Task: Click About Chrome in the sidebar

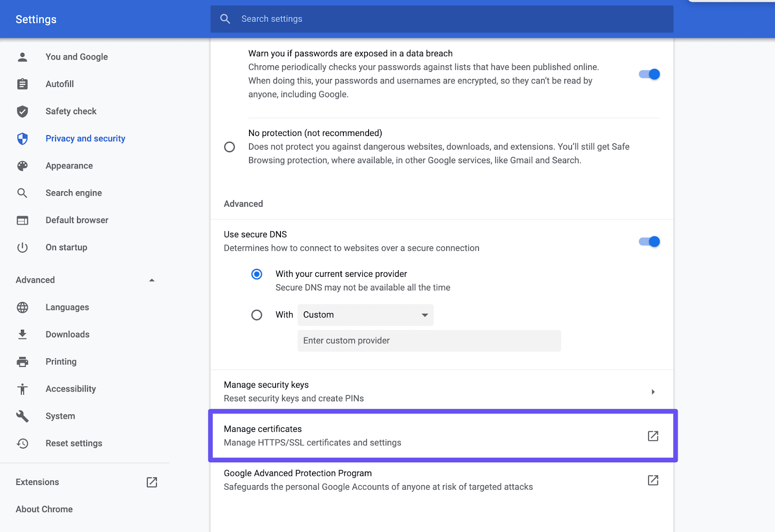Action: pyautogui.click(x=44, y=509)
